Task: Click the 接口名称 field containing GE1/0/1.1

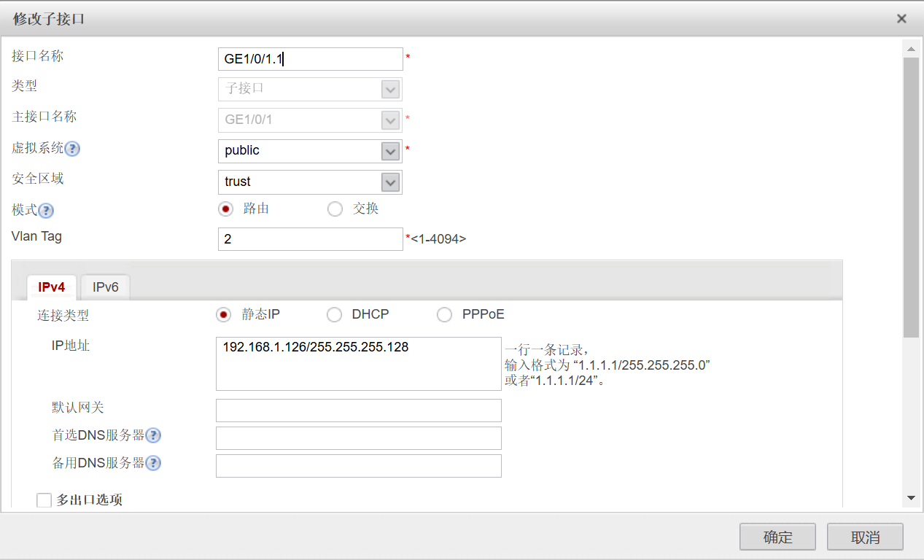Action: pyautogui.click(x=311, y=59)
